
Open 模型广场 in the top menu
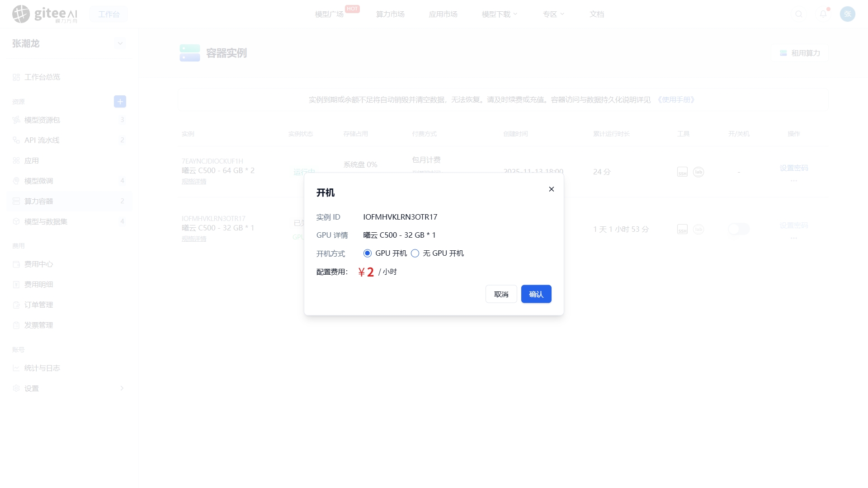coord(329,14)
